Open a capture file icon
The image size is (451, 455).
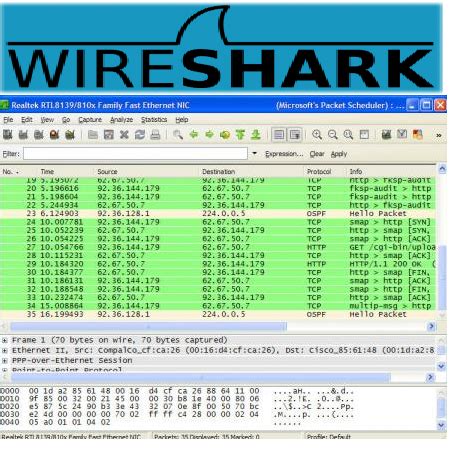click(93, 135)
